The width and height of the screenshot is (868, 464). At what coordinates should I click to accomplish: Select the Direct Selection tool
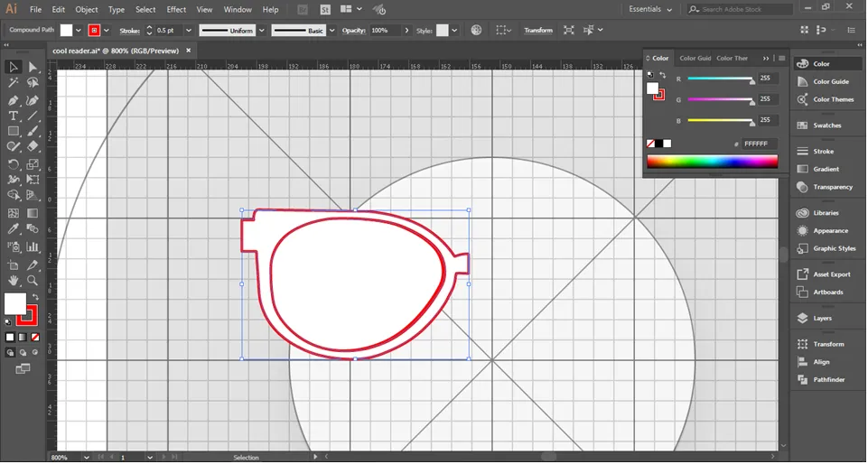33,67
